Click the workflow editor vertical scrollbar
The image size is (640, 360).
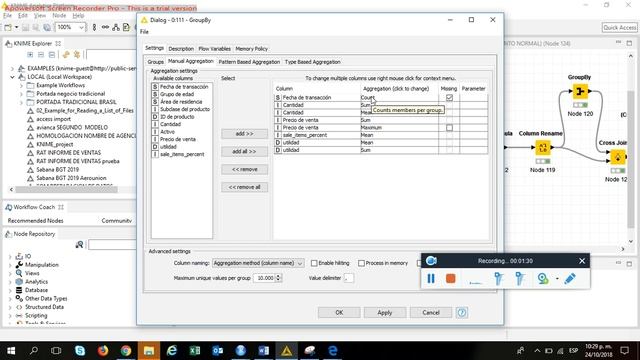(631, 159)
